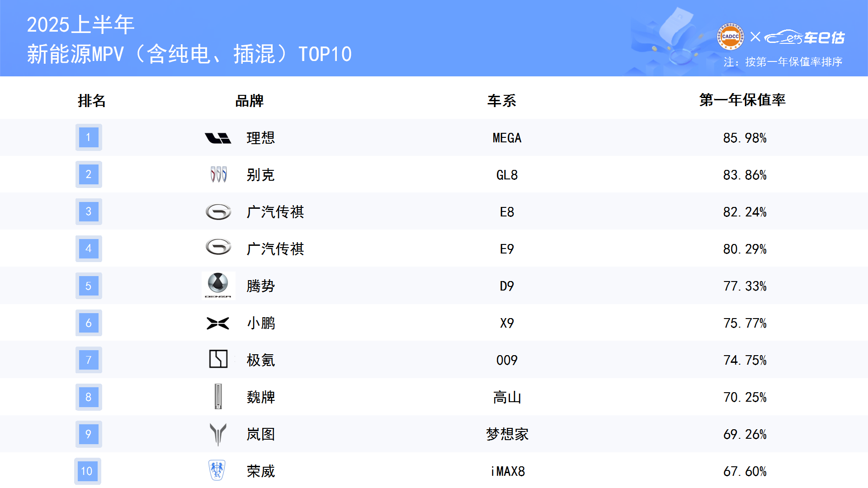Click the value 74.75%
The image size is (868, 488).
tap(745, 360)
